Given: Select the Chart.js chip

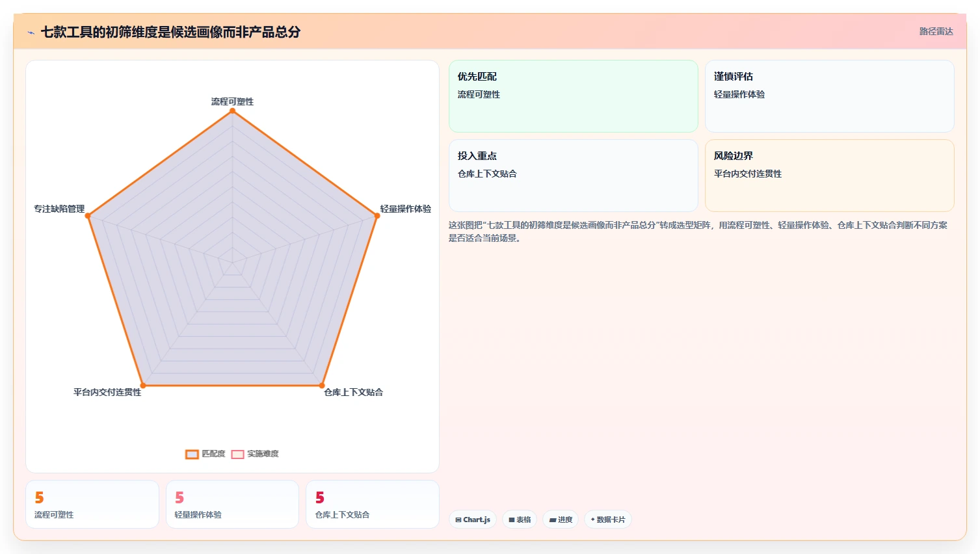Looking at the screenshot, I should (473, 520).
